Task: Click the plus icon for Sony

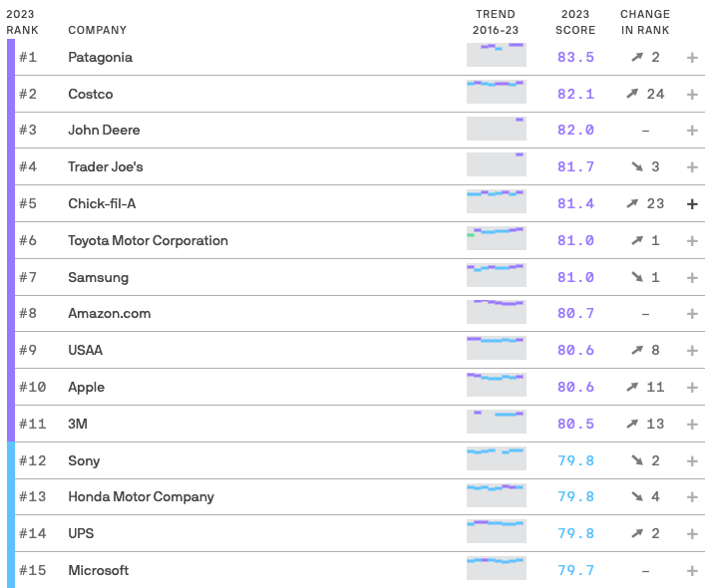Action: [692, 460]
